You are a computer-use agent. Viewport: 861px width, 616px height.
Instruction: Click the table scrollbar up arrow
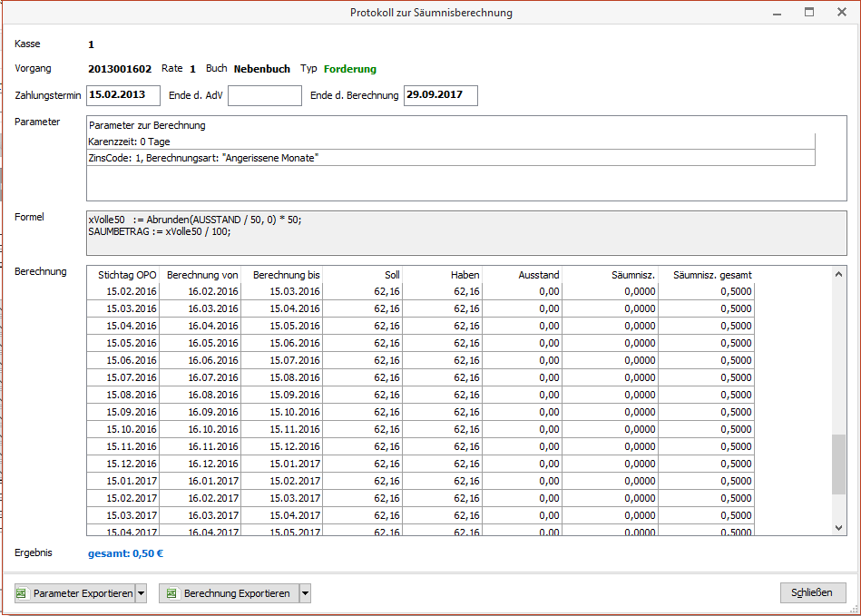838,274
